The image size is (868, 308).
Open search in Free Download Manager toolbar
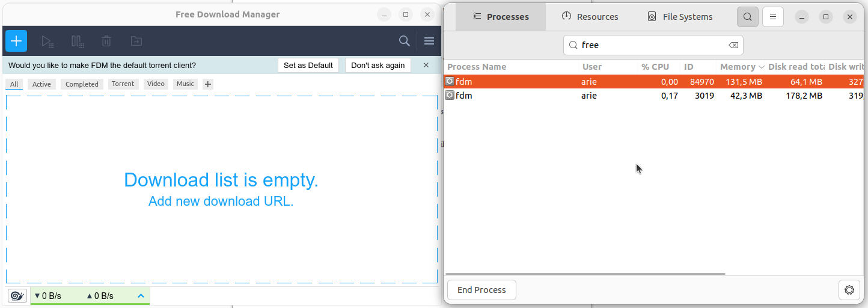[x=405, y=41]
